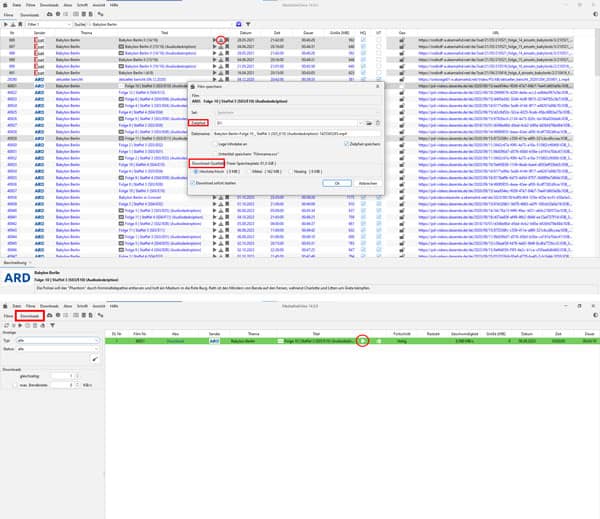Screen dimensions: 600x519
Task: Browse for folder next to the Zielpfad field
Action: click(x=369, y=123)
